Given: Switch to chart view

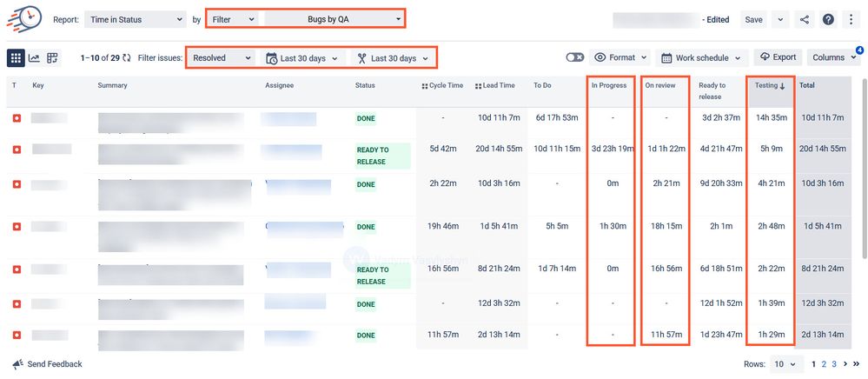Looking at the screenshot, I should coord(35,57).
